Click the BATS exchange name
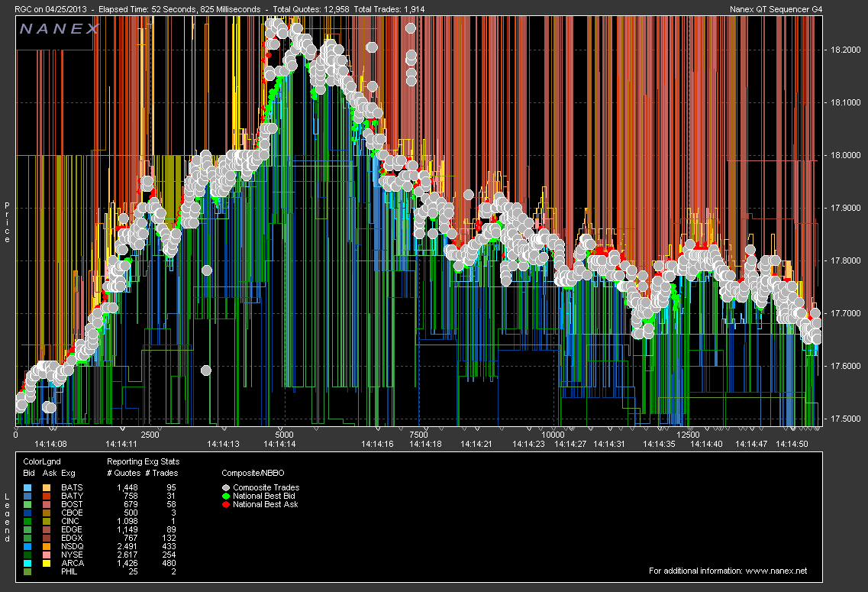This screenshot has height=592, width=868. click(x=72, y=488)
